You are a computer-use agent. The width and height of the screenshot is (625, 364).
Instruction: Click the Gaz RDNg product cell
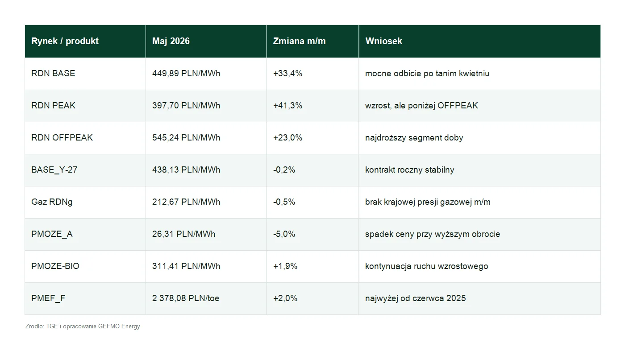[x=85, y=202]
